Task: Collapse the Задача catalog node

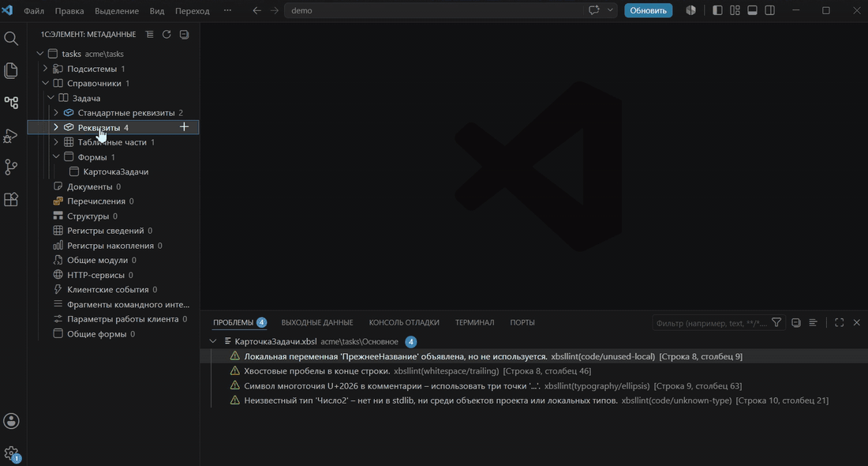Action: click(51, 98)
